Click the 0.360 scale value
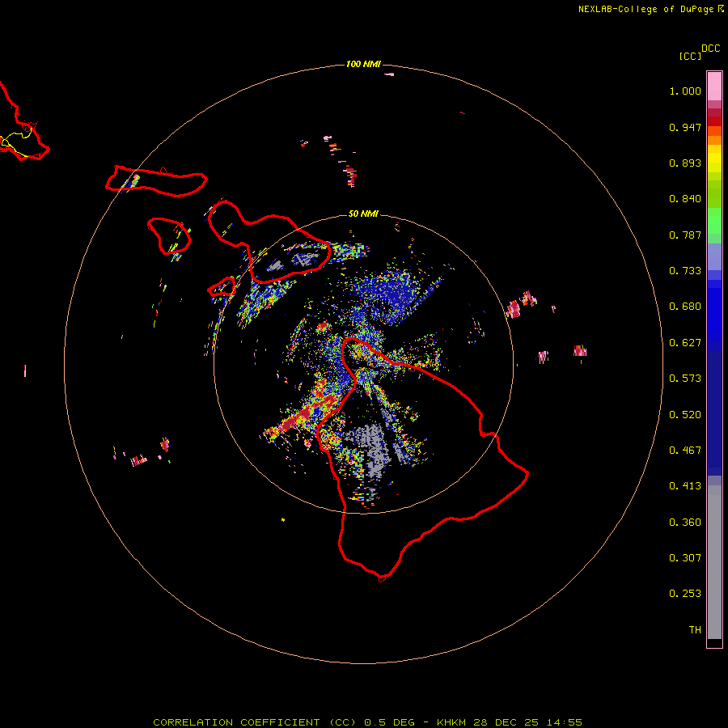The height and width of the screenshot is (728, 728). coord(685,523)
